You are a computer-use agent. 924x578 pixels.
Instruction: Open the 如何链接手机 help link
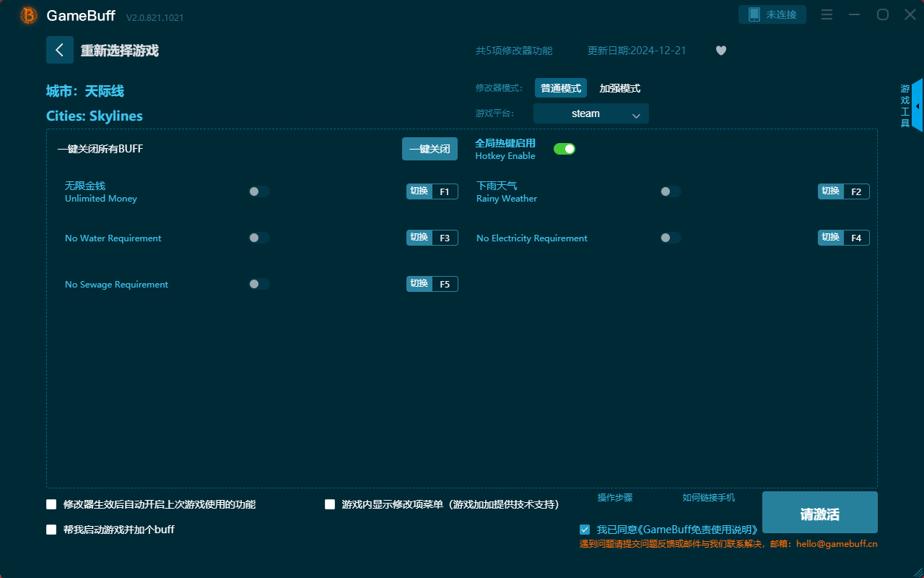point(708,497)
